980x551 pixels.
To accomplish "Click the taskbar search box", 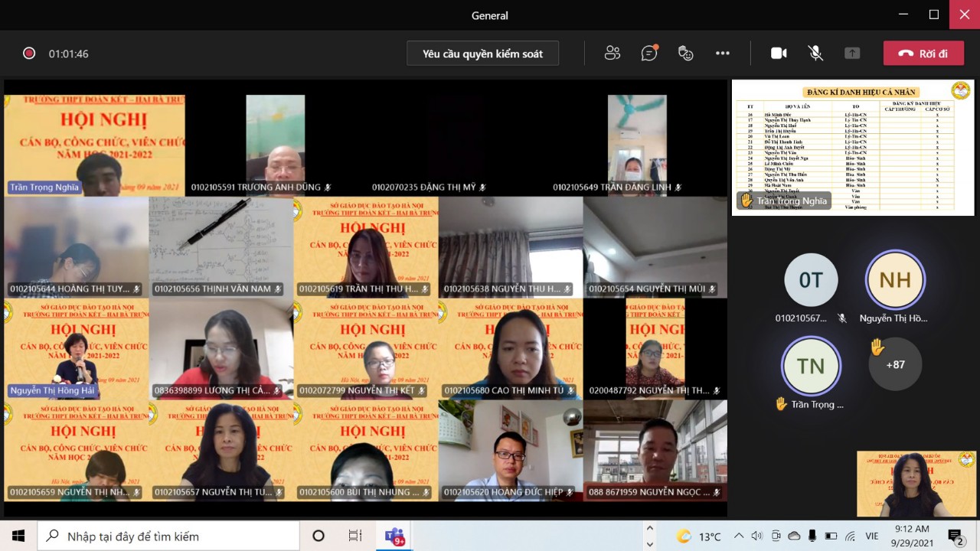I will (168, 536).
